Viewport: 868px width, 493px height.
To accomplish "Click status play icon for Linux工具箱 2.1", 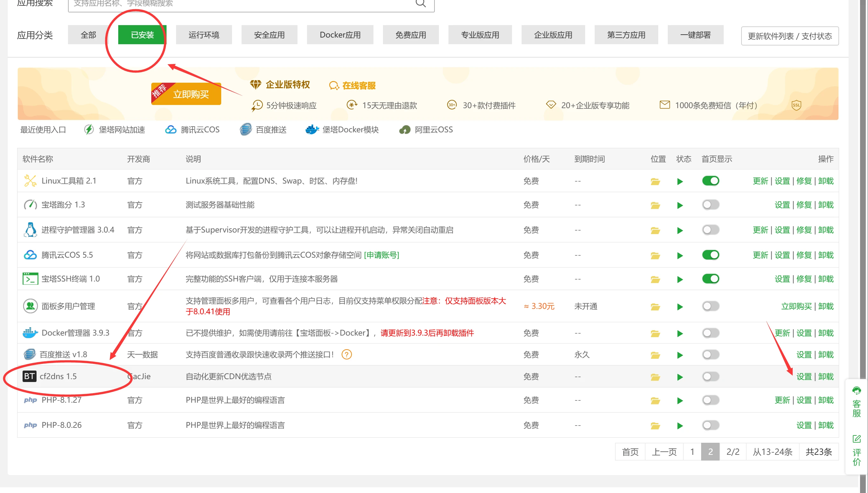I will (x=680, y=182).
